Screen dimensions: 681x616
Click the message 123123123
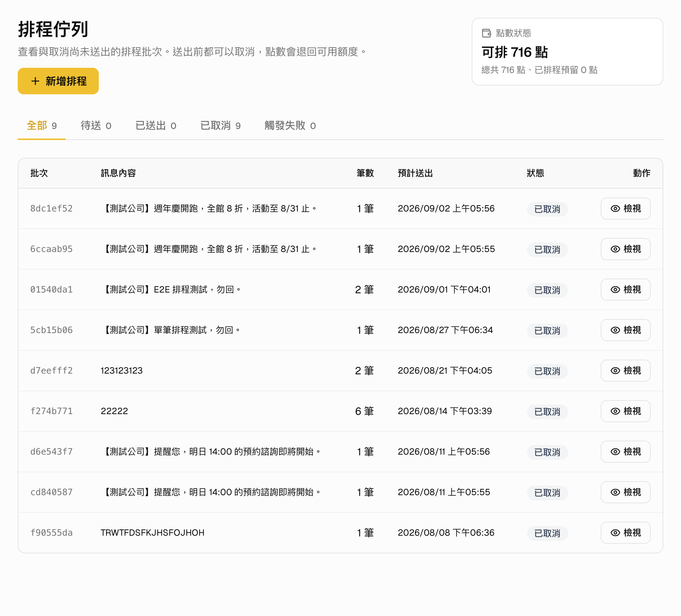(122, 371)
